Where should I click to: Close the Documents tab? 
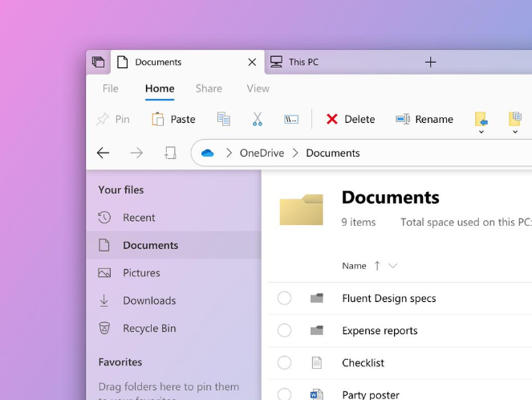252,62
